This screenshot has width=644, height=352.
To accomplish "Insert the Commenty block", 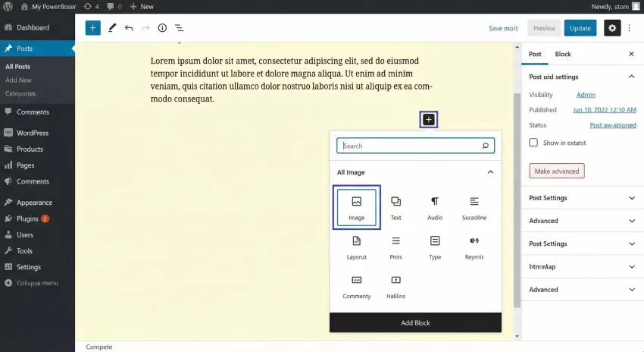I will [x=357, y=287].
